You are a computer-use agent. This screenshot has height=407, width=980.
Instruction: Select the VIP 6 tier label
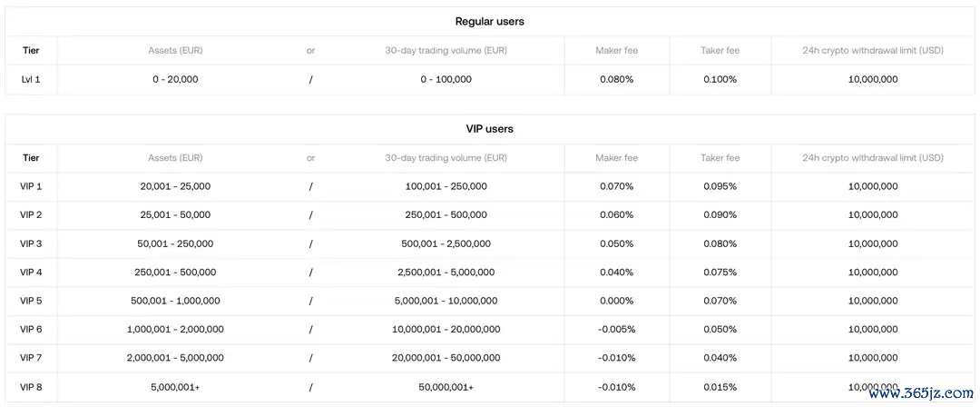(x=31, y=330)
